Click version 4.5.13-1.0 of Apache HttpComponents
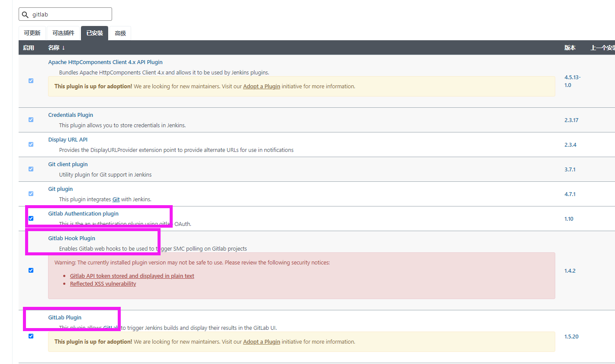615x364 pixels. click(572, 81)
